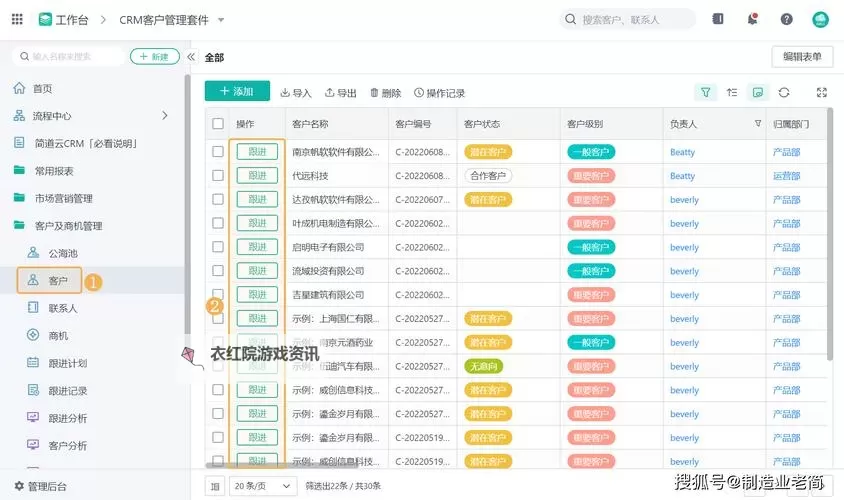Click 删除 delete in toolbar
The height and width of the screenshot is (500, 844).
tap(385, 93)
